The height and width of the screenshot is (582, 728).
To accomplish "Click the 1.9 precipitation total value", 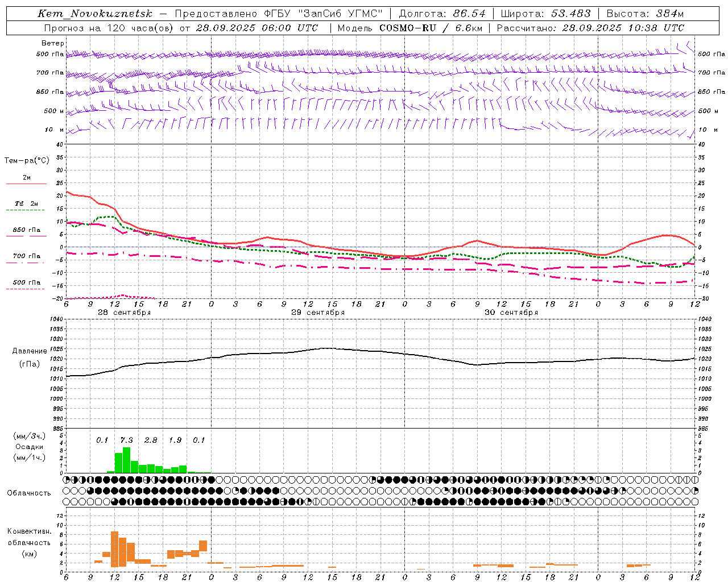I will click(x=175, y=440).
